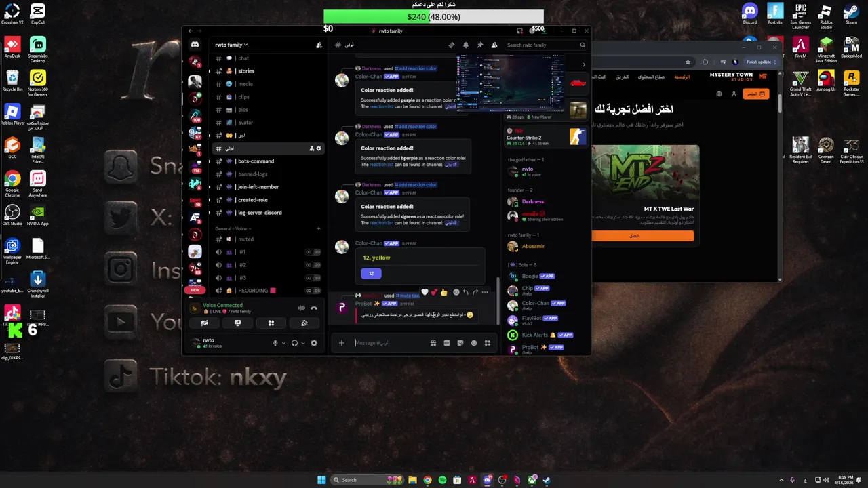The height and width of the screenshot is (488, 868).
Task: Focus the Search rwto family field
Action: 545,45
